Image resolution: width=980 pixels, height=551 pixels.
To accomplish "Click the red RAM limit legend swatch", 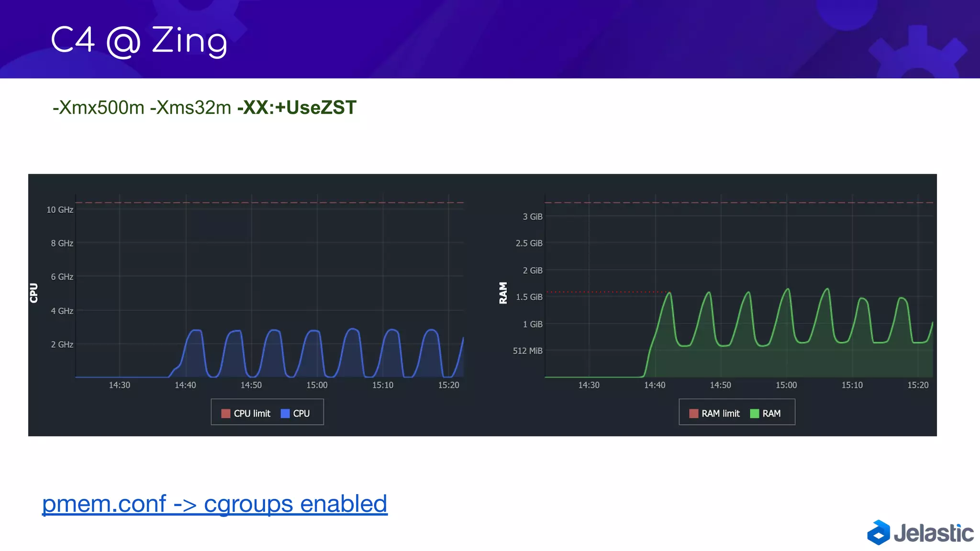I will click(x=694, y=414).
